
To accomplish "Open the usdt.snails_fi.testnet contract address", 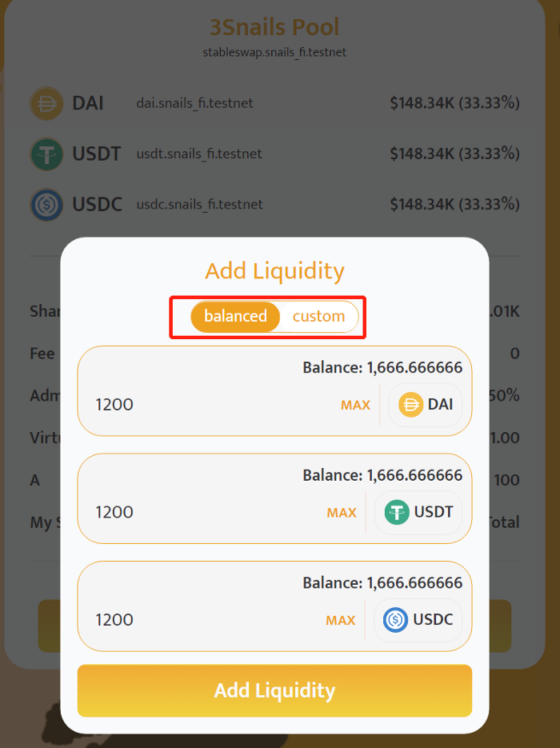I will coord(199,154).
